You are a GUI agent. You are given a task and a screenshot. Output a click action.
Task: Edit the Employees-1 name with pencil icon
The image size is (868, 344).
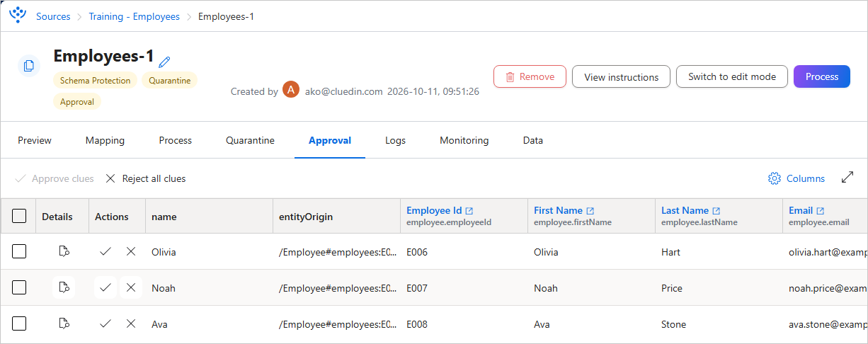click(x=164, y=62)
